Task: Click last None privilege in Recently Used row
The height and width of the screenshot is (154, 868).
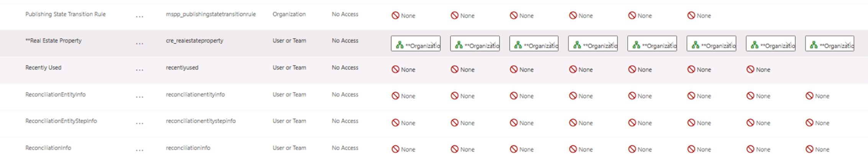Action: pyautogui.click(x=758, y=70)
